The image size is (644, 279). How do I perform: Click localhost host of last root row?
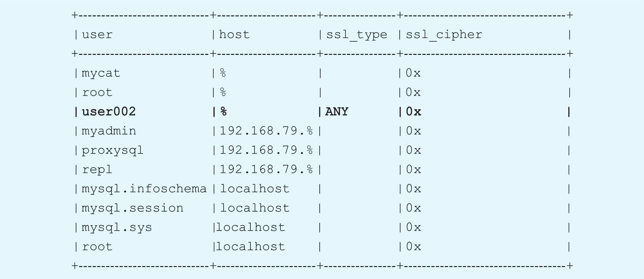(x=250, y=247)
